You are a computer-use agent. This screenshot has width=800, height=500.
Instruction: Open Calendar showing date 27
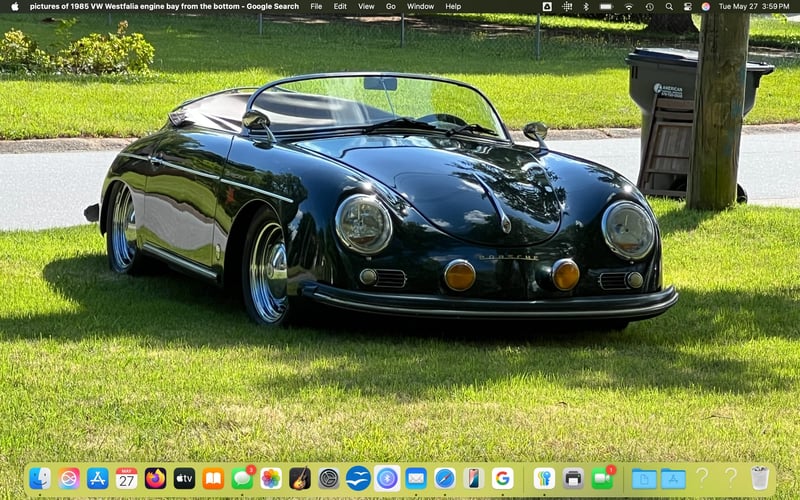coord(127,478)
